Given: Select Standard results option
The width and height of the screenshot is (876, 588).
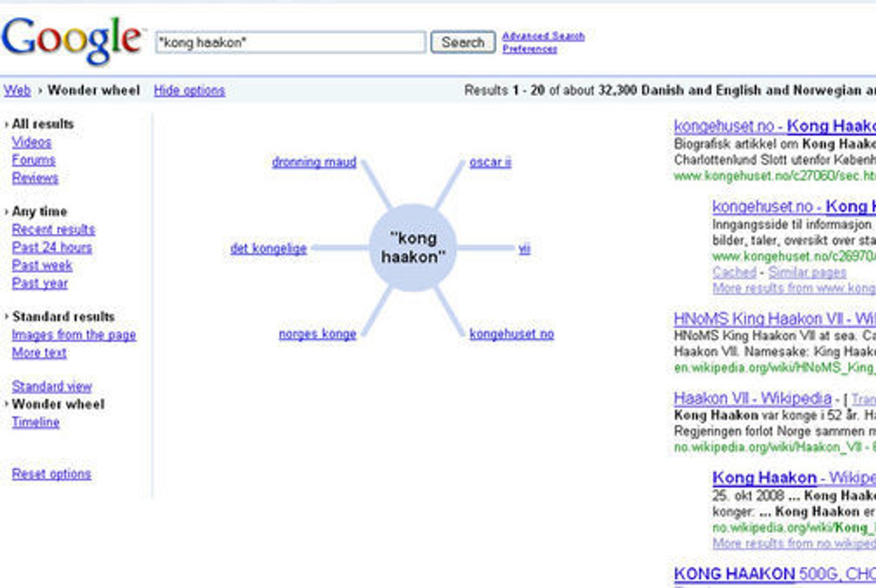Looking at the screenshot, I should pyautogui.click(x=64, y=317).
